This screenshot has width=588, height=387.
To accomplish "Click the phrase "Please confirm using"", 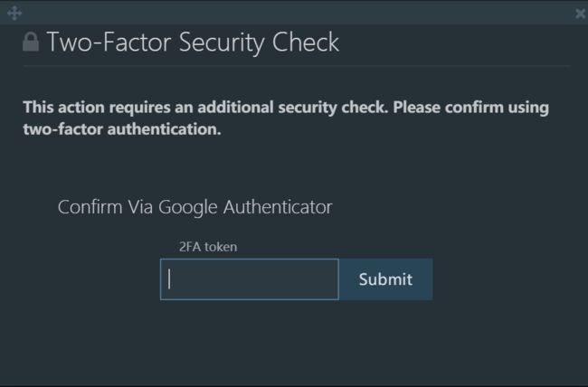I will (x=471, y=108).
